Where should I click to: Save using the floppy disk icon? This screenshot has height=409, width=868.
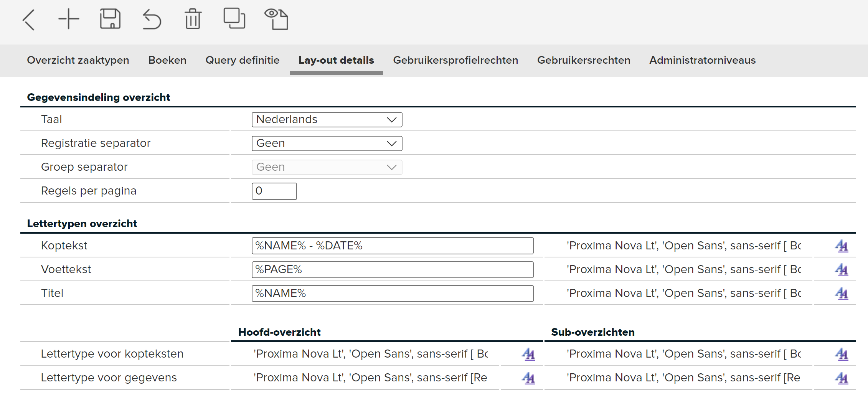click(x=111, y=19)
